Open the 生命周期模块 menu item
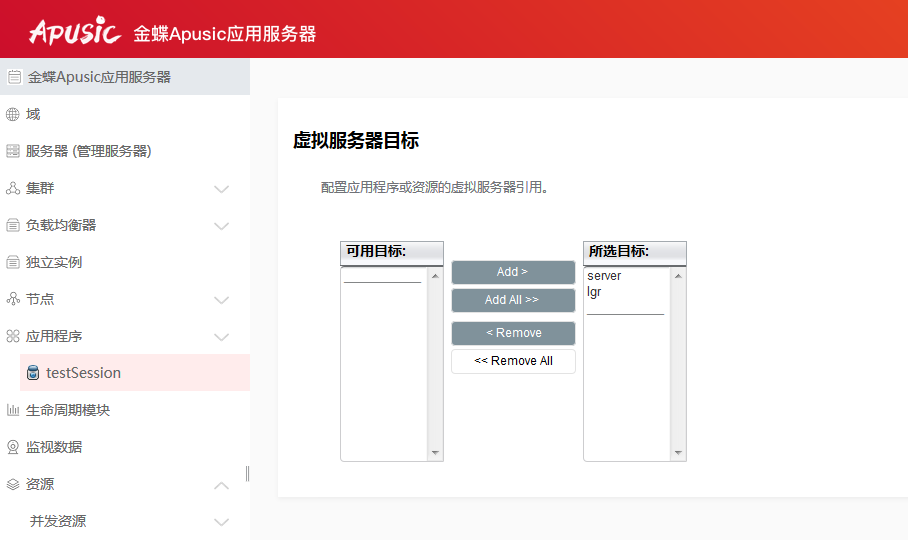The width and height of the screenshot is (908, 540). pos(68,410)
